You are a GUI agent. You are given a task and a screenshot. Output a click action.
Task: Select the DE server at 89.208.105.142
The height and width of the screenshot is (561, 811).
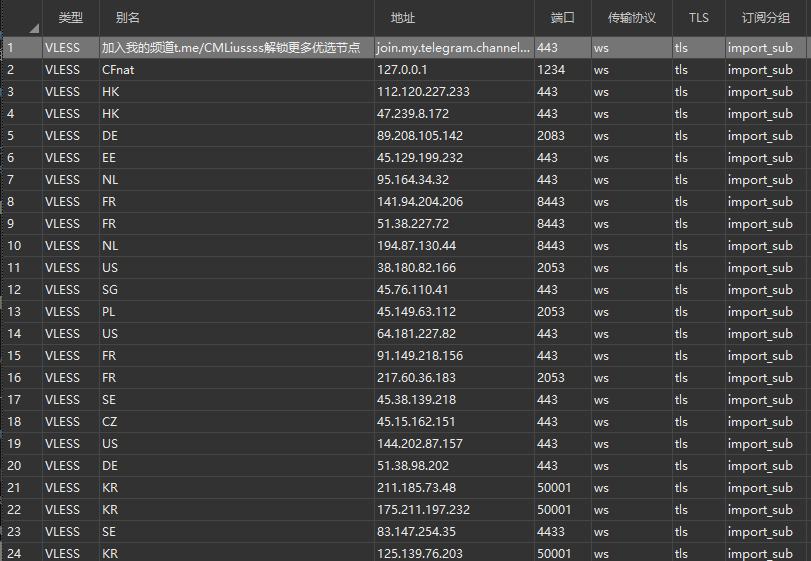click(420, 136)
